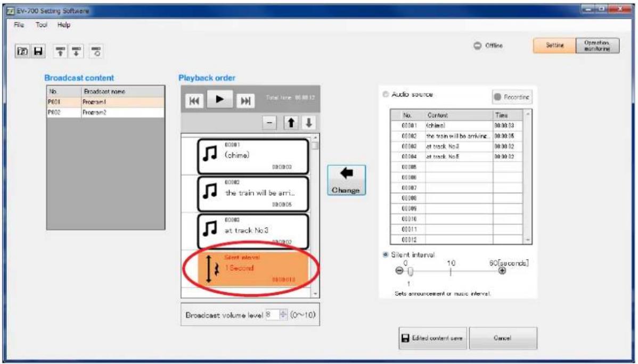Image resolution: width=638 pixels, height=364 pixels.
Task: Skip to next item in playback
Action: [246, 101]
